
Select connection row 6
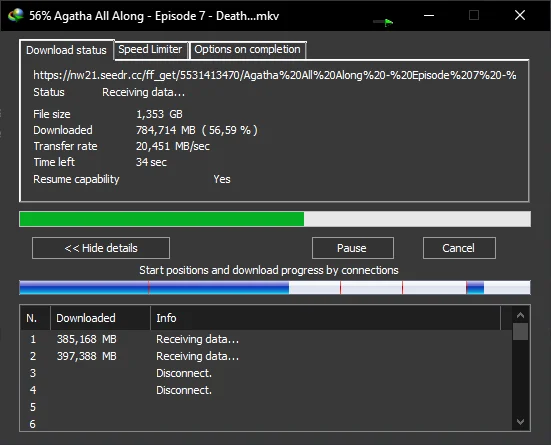click(266, 424)
